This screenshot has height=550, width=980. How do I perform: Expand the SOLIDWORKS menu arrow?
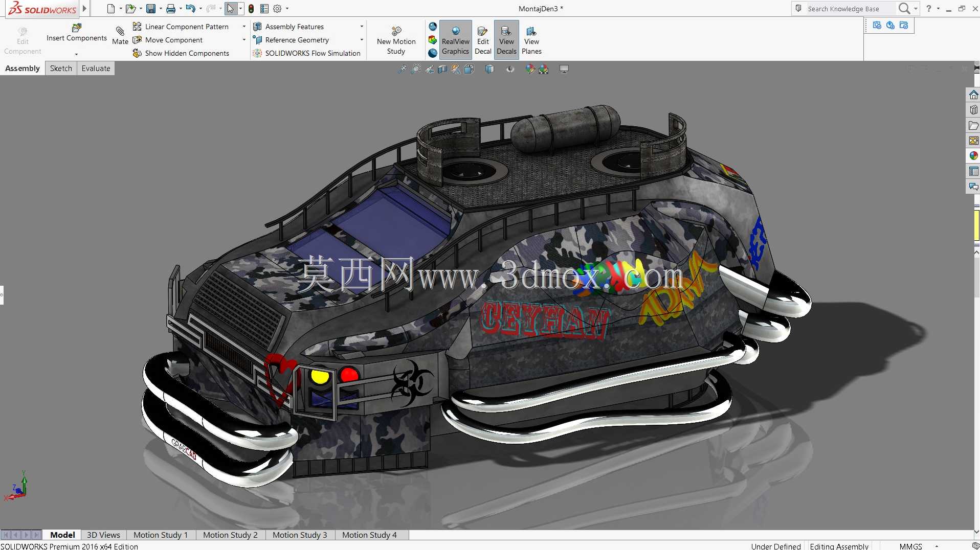click(x=84, y=9)
